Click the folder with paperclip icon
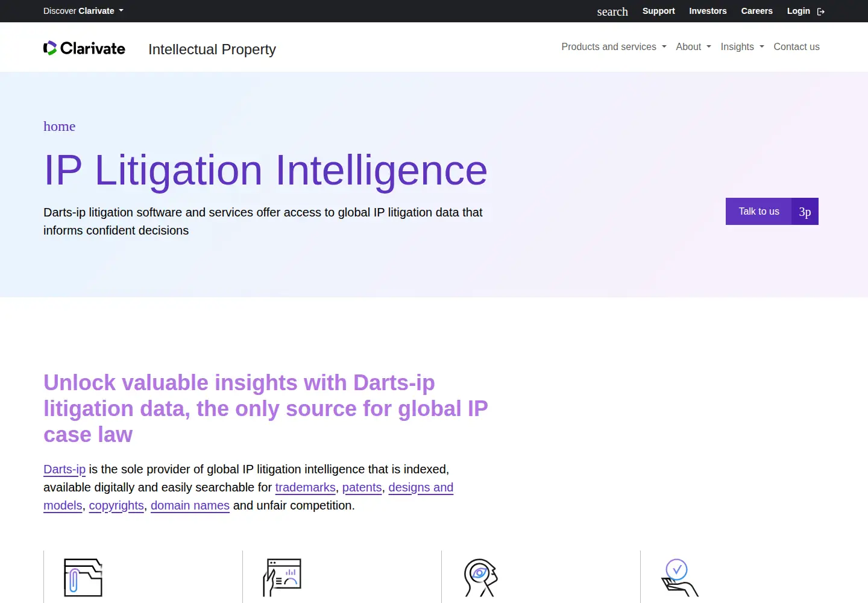Viewport: 868px width, 603px height. pos(83,577)
